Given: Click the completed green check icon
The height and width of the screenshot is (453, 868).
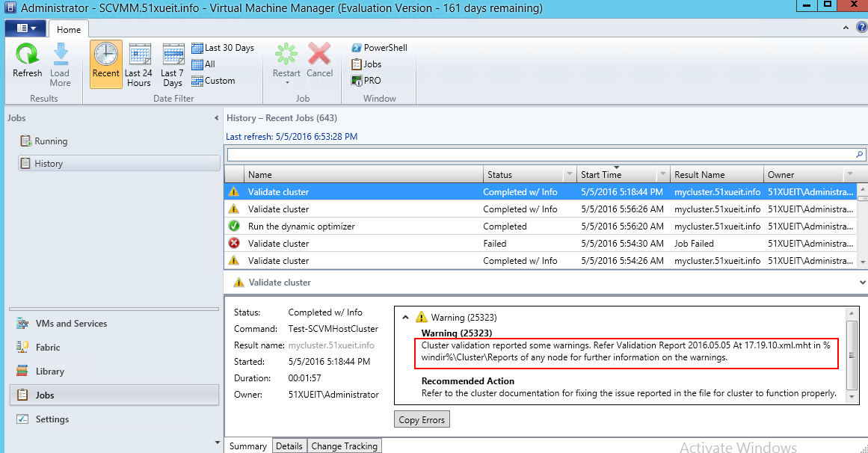Looking at the screenshot, I should 234,226.
